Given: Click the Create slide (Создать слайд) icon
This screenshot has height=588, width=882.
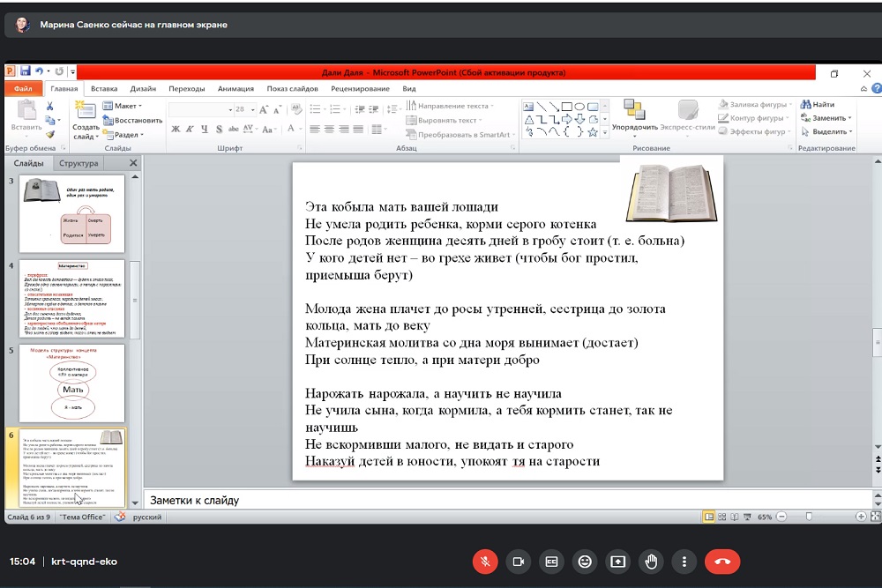Looking at the screenshot, I should [86, 110].
